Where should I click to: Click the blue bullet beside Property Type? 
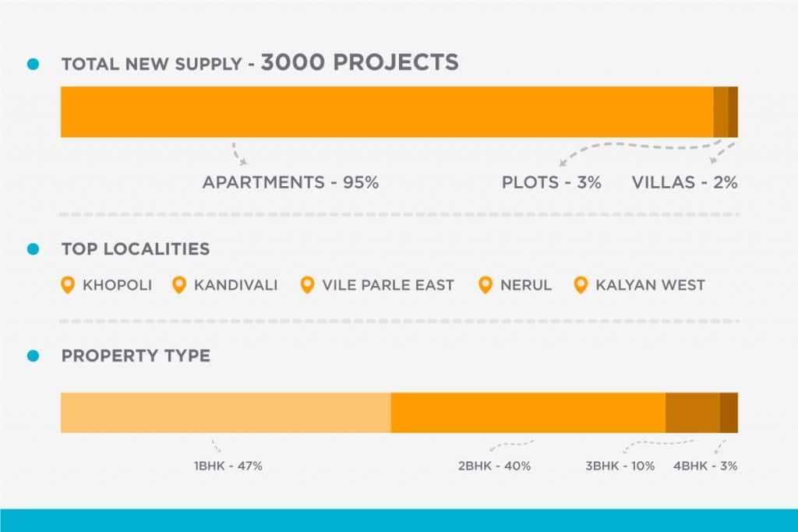pyautogui.click(x=33, y=356)
